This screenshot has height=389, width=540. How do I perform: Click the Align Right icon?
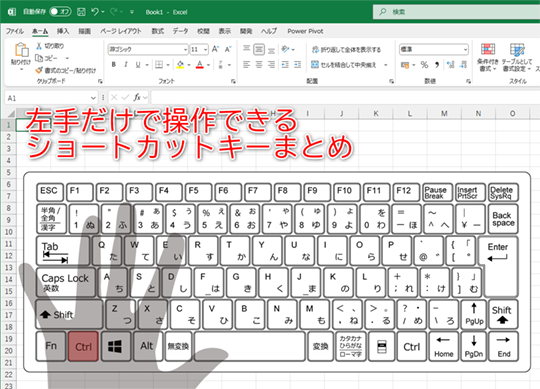(271, 64)
